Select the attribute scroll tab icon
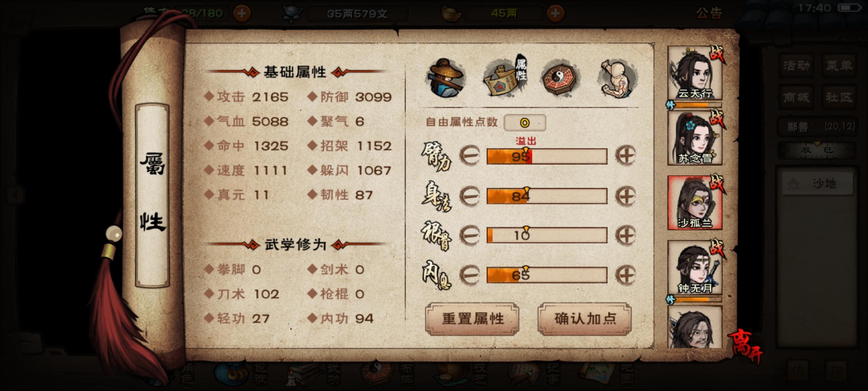The image size is (868, 391). point(505,77)
